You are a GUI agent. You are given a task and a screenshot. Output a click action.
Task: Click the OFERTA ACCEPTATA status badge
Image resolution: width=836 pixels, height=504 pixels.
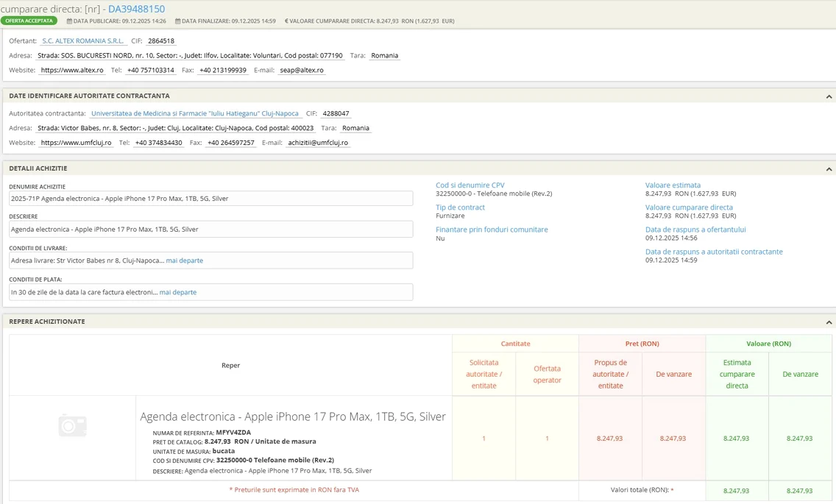tap(29, 21)
